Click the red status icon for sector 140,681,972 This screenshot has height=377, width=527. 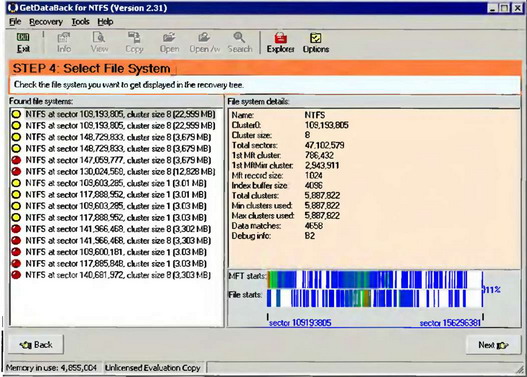pyautogui.click(x=16, y=275)
